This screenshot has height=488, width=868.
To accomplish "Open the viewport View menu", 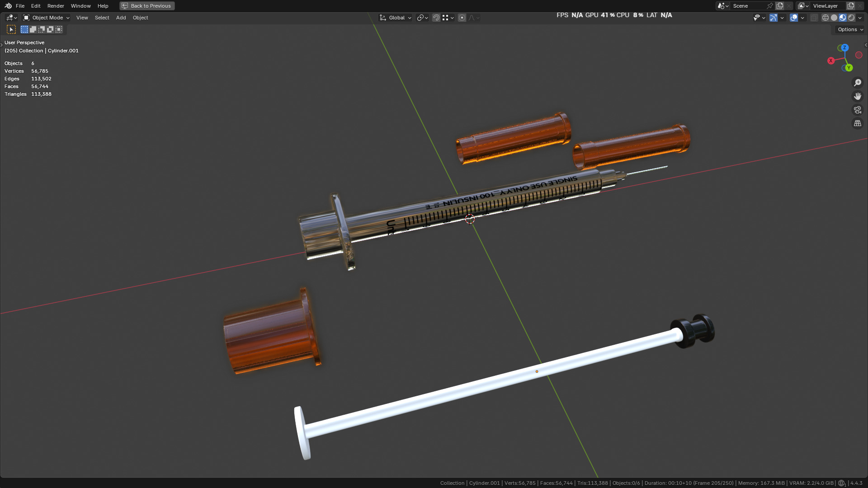I will [x=82, y=18].
